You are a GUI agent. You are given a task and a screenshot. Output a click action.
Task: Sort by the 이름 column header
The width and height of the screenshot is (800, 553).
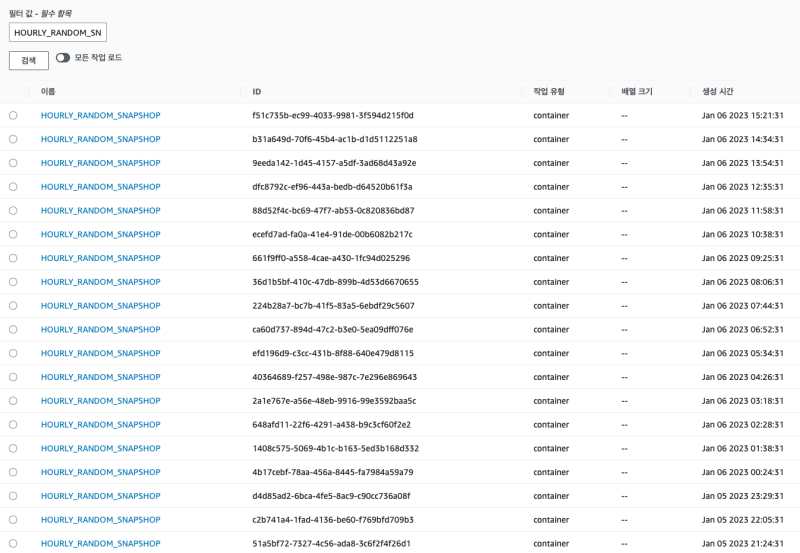coord(48,92)
